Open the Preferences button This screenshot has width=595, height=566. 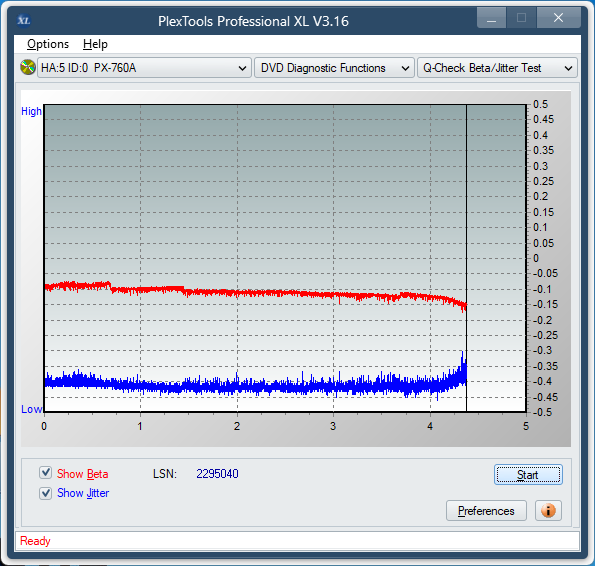[486, 511]
